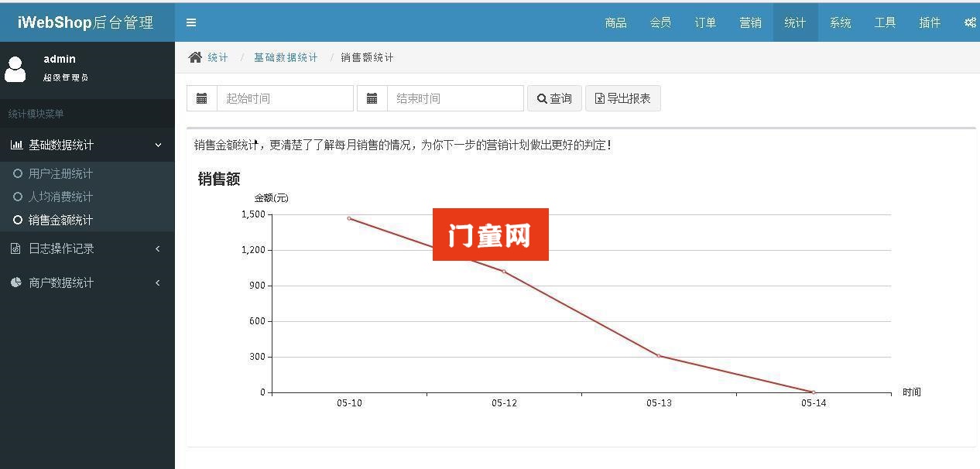Click the 起始时间 start date field
The width and height of the screenshot is (980, 469).
(285, 98)
